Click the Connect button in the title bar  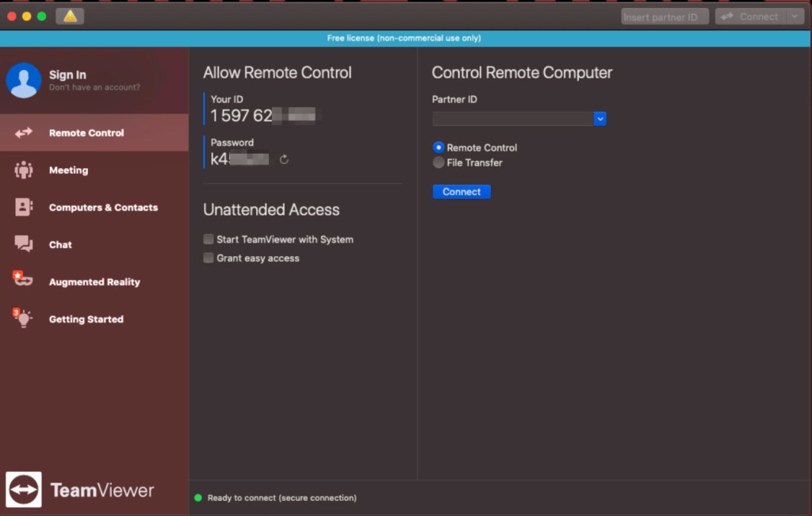(751, 17)
